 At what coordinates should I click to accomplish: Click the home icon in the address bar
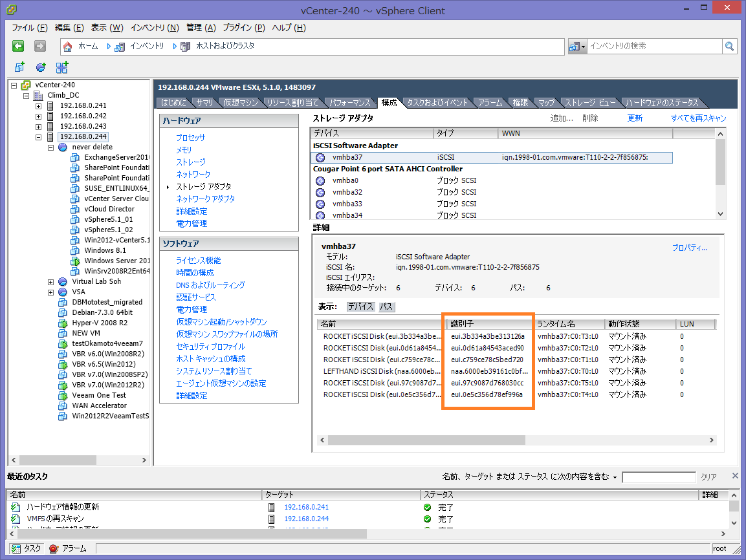(68, 47)
